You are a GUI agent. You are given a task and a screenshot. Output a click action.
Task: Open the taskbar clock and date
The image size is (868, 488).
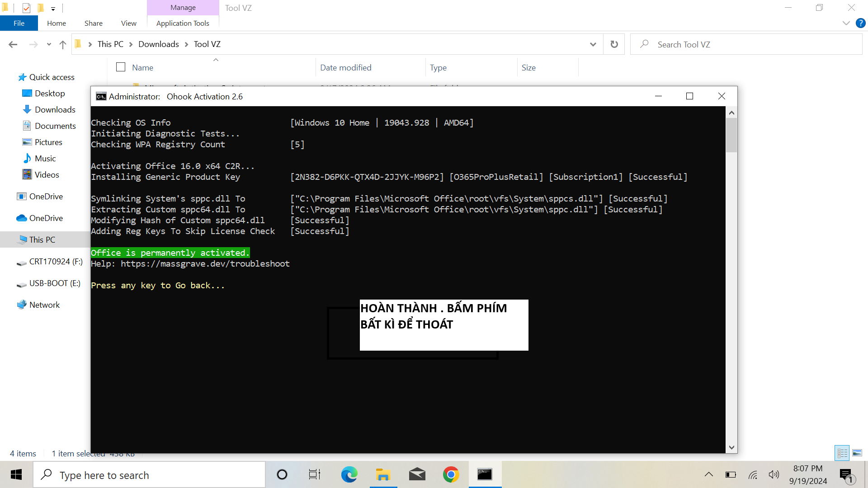coord(808,474)
